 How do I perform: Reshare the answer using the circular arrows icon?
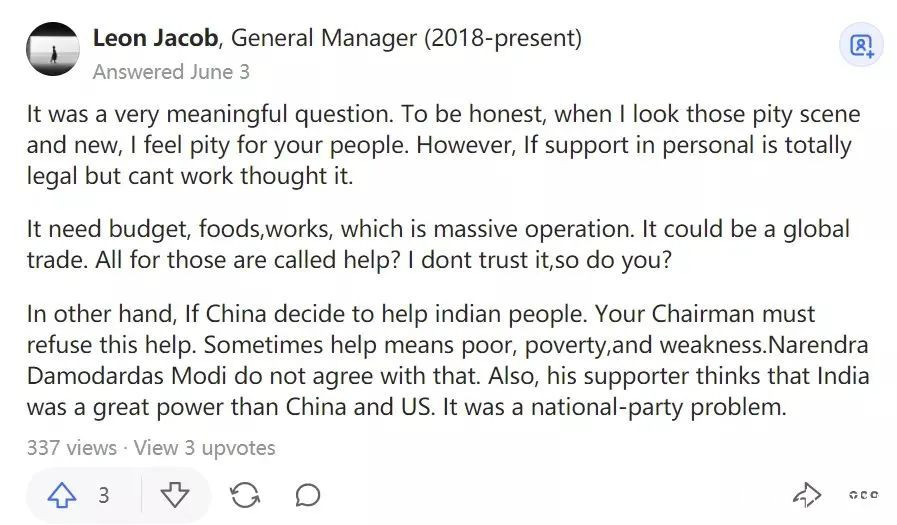tap(244, 495)
